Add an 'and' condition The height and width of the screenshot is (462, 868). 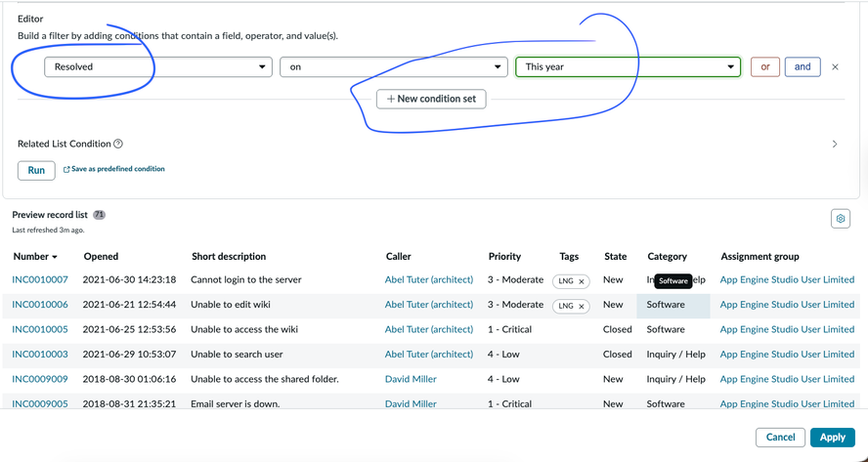tap(803, 67)
